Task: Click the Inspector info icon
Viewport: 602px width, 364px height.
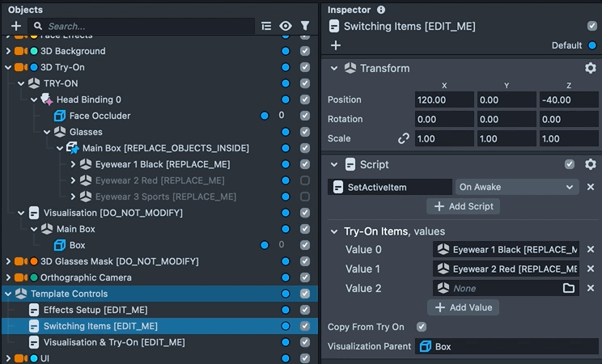Action: point(381,10)
